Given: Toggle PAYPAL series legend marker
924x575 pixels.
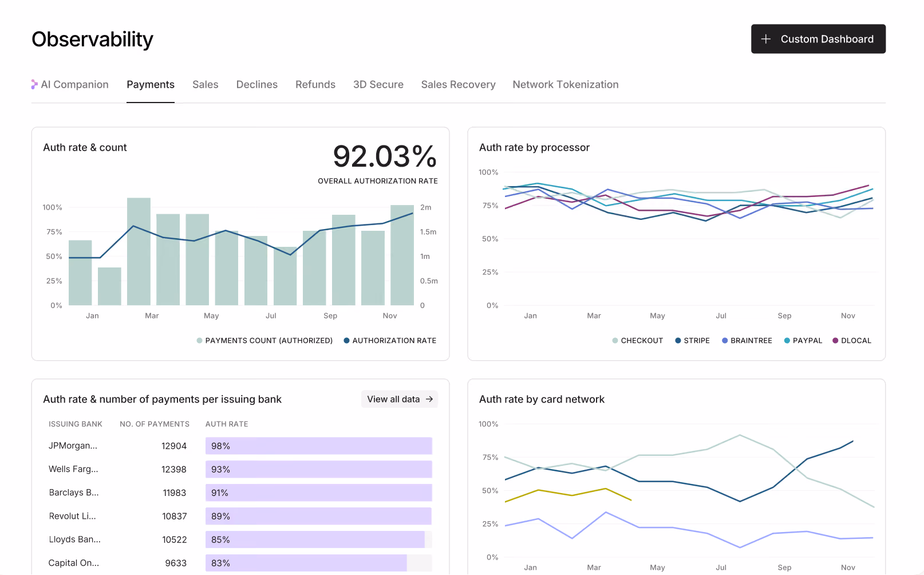Looking at the screenshot, I should click(787, 341).
